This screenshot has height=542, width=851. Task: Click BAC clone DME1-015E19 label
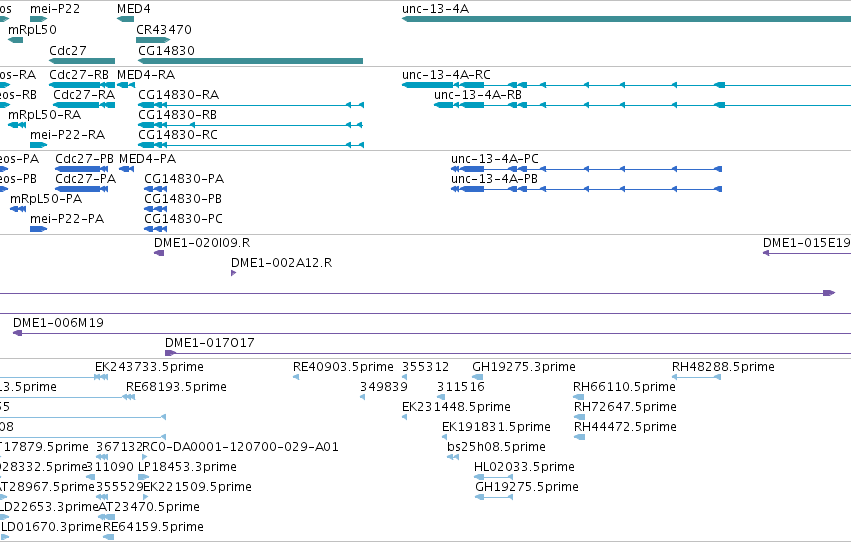tap(806, 243)
